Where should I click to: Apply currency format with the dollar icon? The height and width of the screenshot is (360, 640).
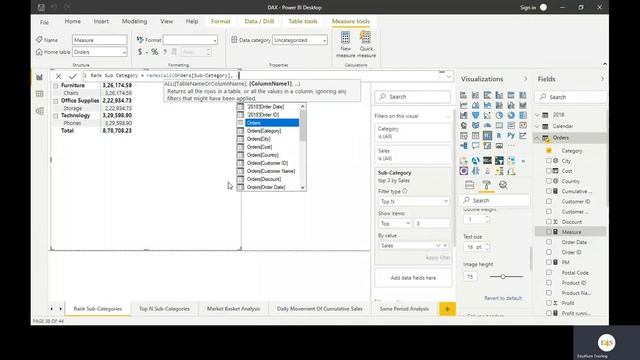pyautogui.click(x=140, y=52)
